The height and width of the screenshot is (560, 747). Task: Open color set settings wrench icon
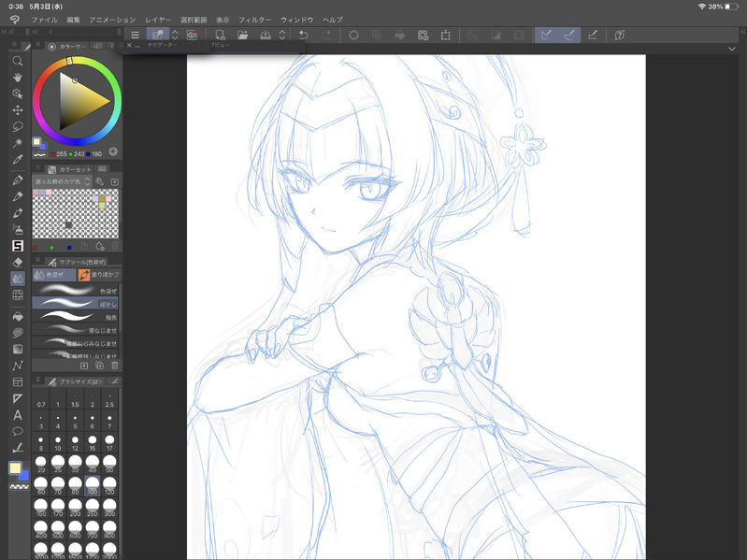point(99,181)
